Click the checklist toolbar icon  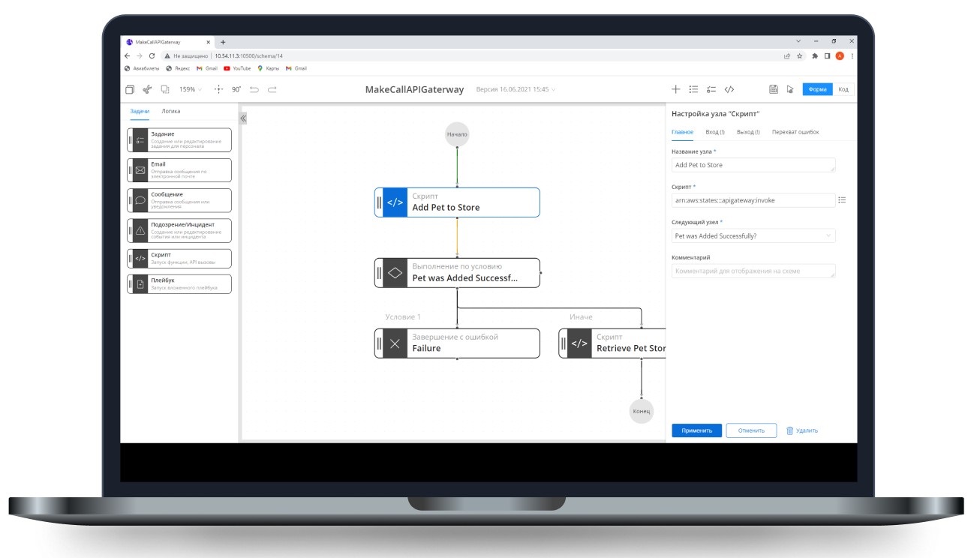coord(711,89)
